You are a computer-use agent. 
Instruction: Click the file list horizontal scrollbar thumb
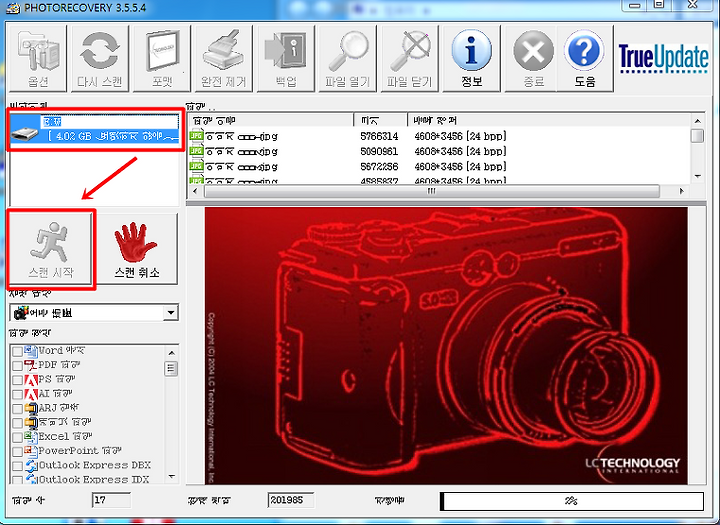(432, 191)
